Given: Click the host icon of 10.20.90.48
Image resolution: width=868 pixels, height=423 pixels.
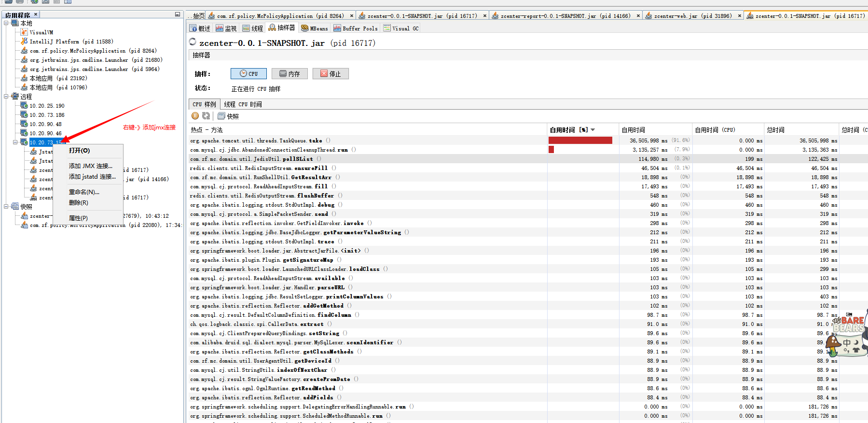Looking at the screenshot, I should pyautogui.click(x=24, y=124).
